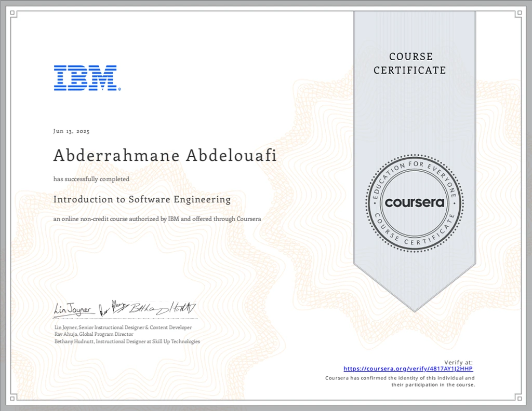
Task: Click the date Jun 13, 2025
Action: pyautogui.click(x=71, y=131)
